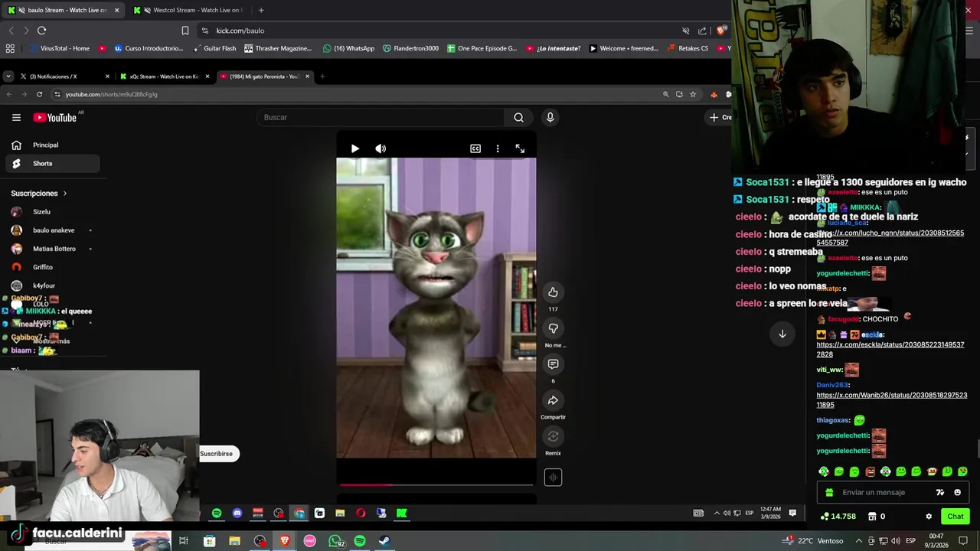Open a new tab in Brave
Image resolution: width=980 pixels, height=551 pixels.
coord(261,10)
